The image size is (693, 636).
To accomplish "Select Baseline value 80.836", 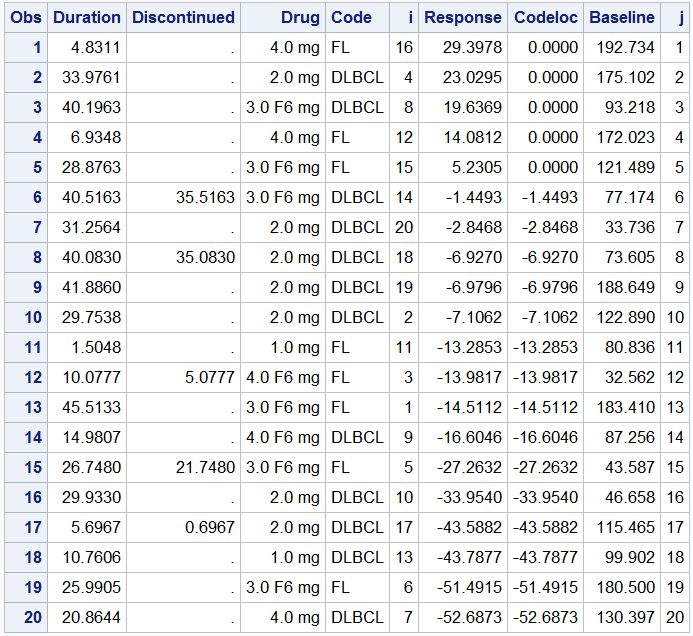I will tap(630, 347).
